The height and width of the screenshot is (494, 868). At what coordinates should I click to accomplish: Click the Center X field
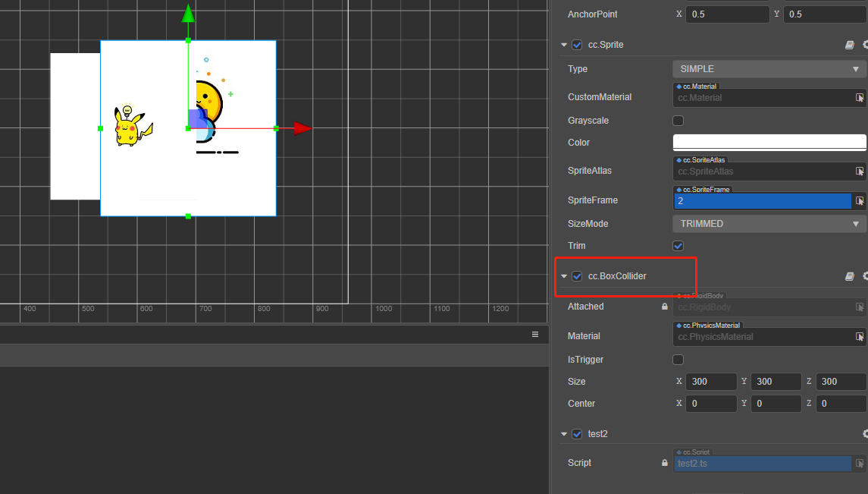pyautogui.click(x=711, y=404)
